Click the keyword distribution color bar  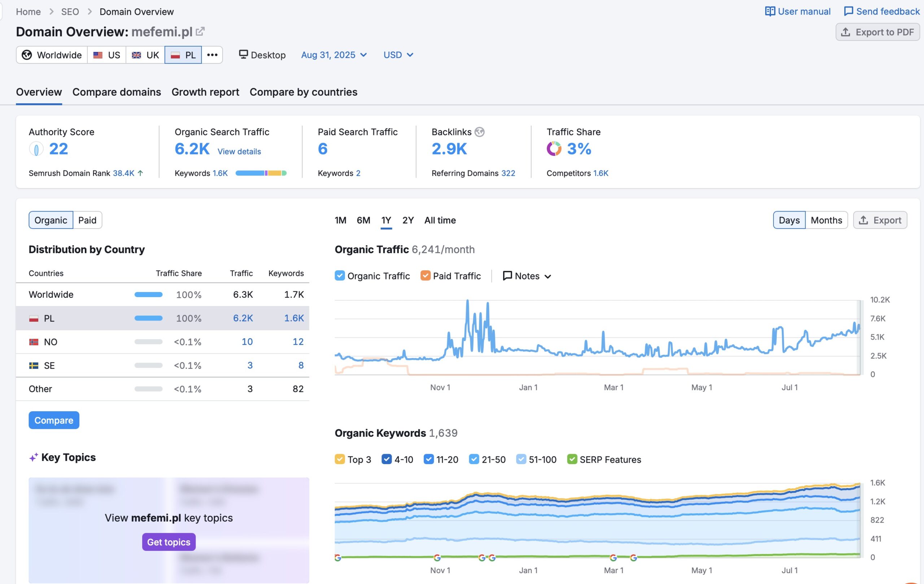(261, 173)
